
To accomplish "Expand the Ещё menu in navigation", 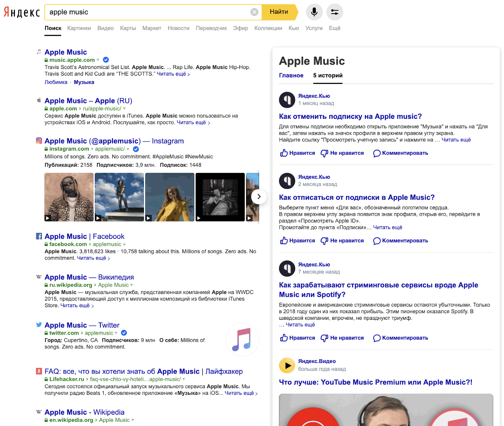I will pos(335,28).
